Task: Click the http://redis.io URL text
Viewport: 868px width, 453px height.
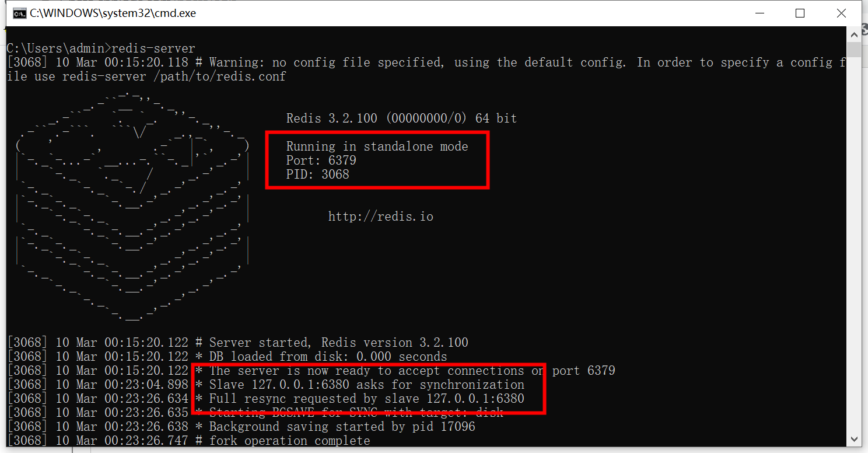Action: tap(380, 217)
